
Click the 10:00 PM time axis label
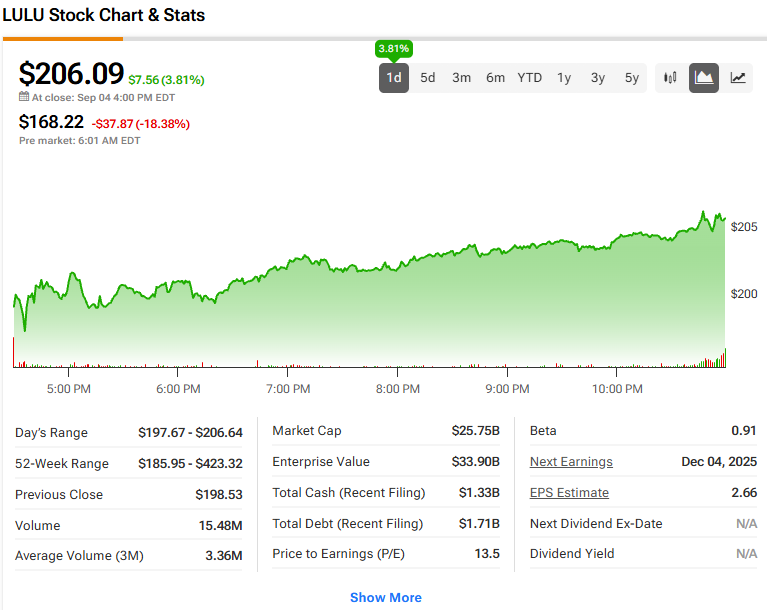coord(617,389)
